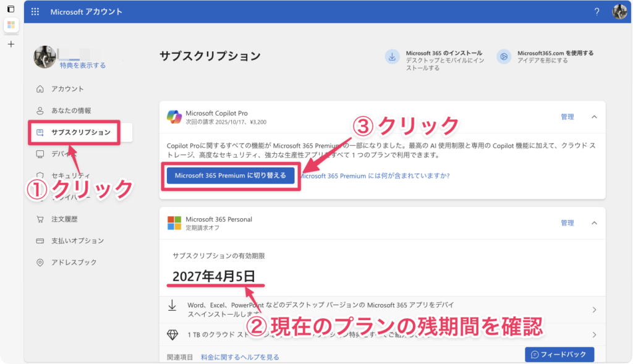Expand the 1 TB cloud storage row chevron
Screen dimensions: 633x364
[594, 335]
